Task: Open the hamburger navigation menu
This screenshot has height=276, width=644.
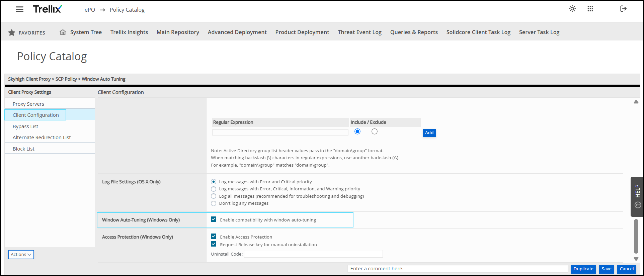Action: point(20,9)
